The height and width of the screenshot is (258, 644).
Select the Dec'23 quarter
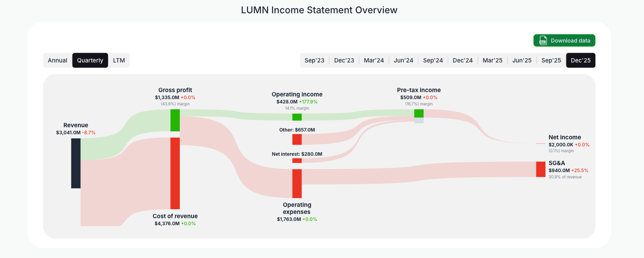[x=344, y=60]
